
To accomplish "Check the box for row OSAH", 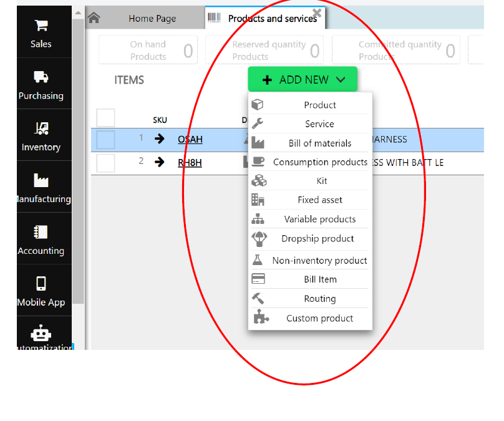I will pos(106,140).
